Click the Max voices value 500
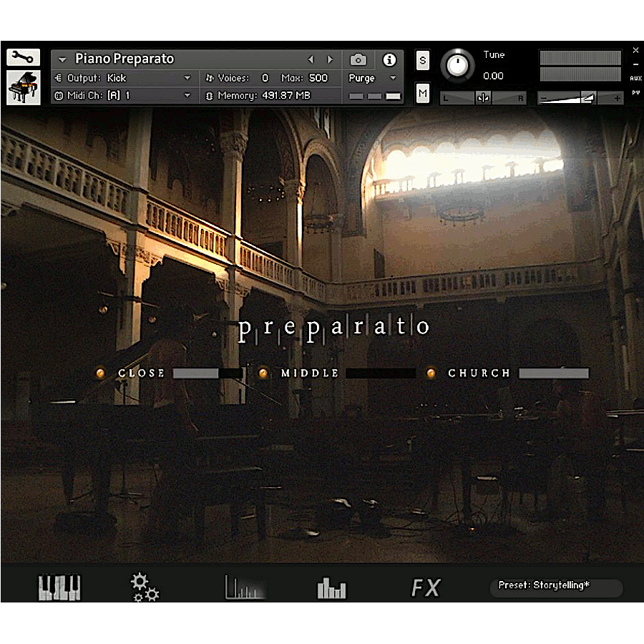 (x=318, y=78)
